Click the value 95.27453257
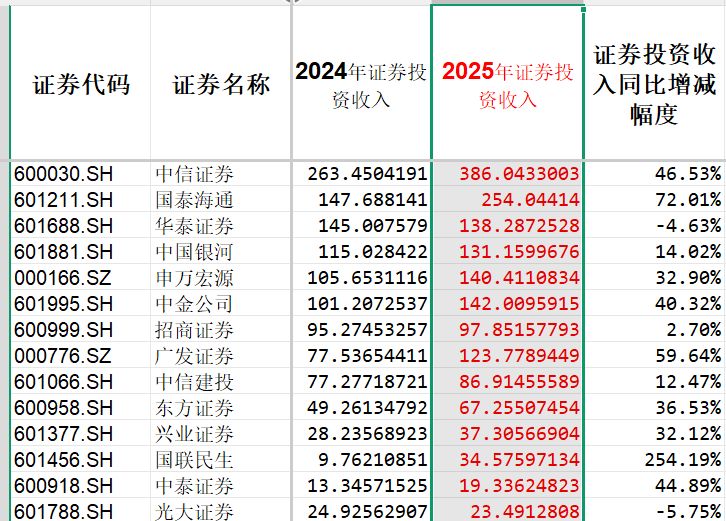 pyautogui.click(x=367, y=330)
